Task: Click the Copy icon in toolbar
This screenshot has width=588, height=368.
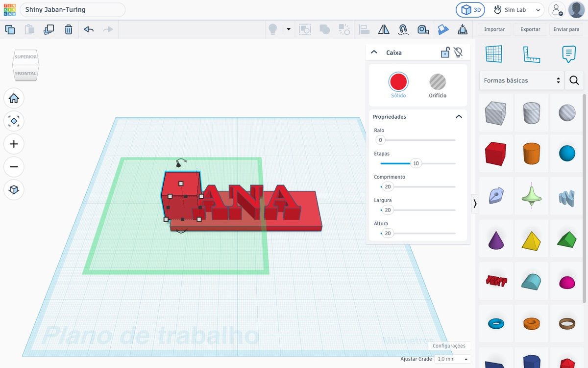Action: [x=10, y=29]
